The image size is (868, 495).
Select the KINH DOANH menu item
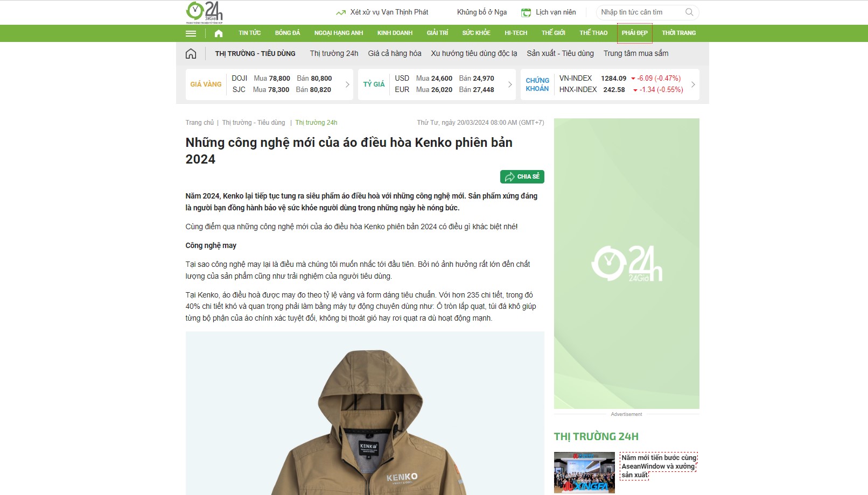point(395,33)
